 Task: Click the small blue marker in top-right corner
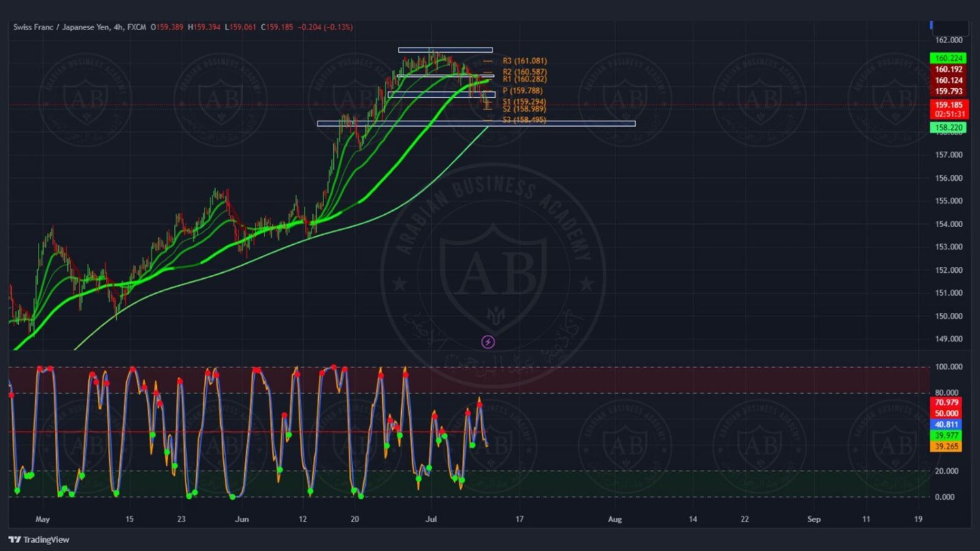[x=931, y=25]
